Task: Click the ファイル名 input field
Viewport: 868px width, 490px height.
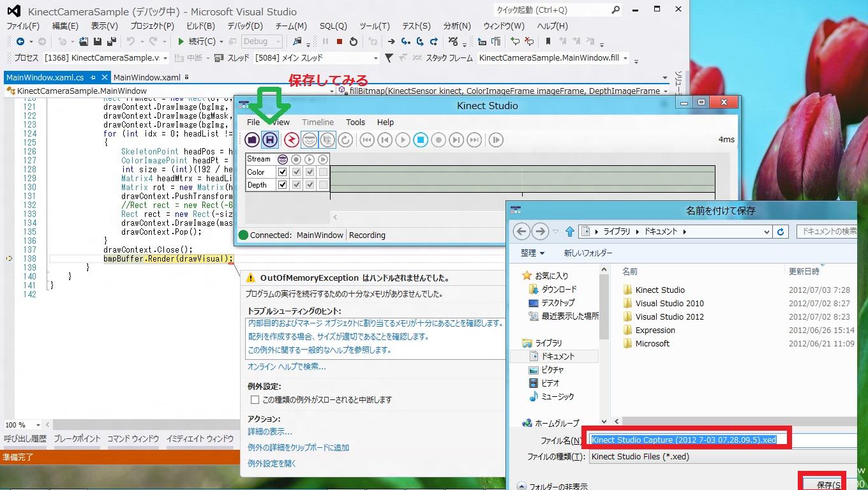Action: (722, 440)
